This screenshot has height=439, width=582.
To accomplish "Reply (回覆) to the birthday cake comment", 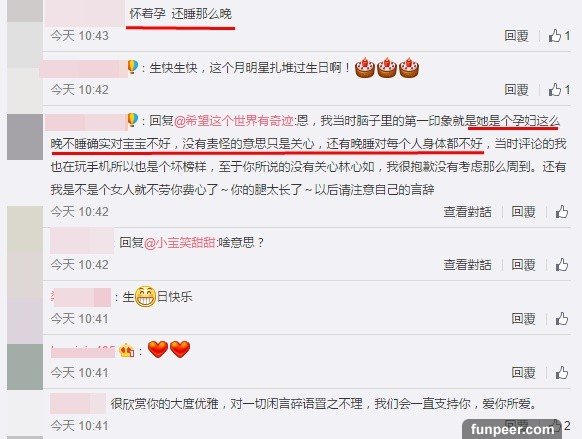I will 516,89.
